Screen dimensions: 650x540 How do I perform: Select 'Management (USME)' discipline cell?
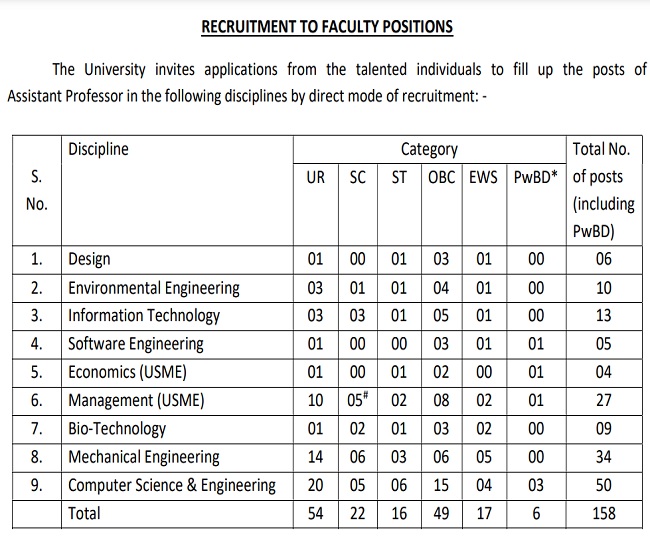(135, 401)
